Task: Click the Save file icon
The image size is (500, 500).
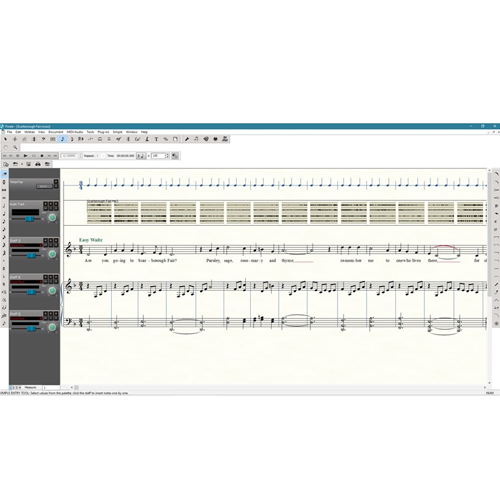Action: [x=29, y=164]
